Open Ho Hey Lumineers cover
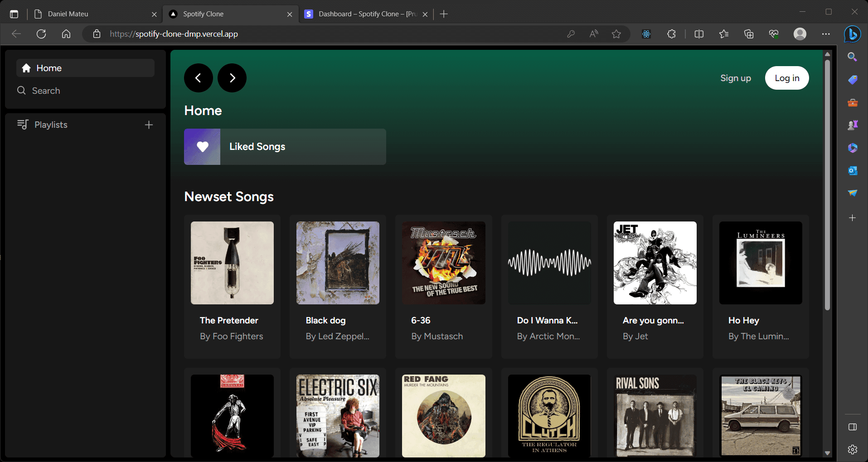This screenshot has width=868, height=462. point(761,263)
